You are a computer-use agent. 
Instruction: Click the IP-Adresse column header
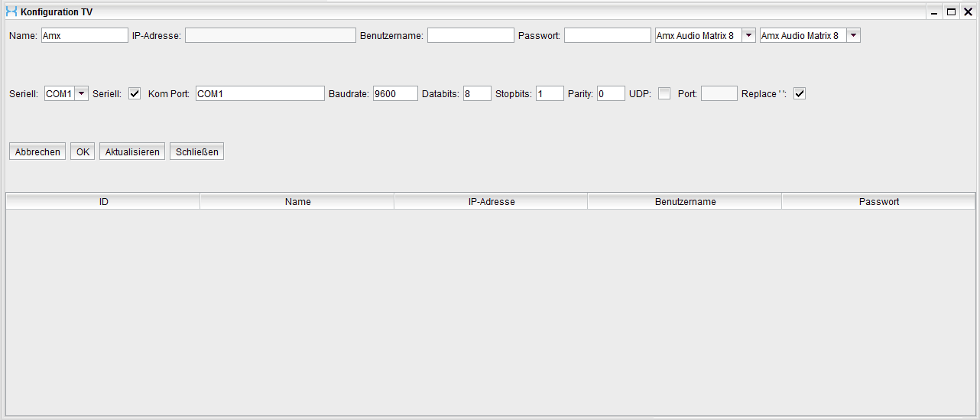point(491,201)
